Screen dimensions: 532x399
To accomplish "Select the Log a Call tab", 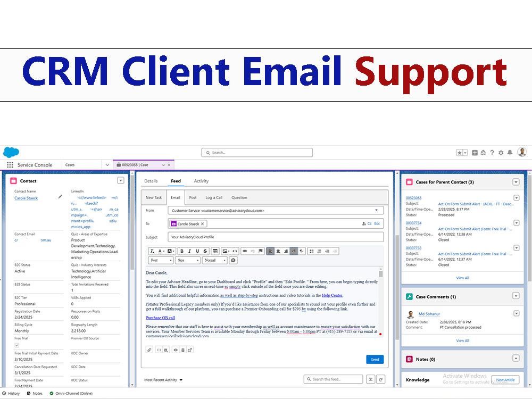I will click(x=214, y=197).
